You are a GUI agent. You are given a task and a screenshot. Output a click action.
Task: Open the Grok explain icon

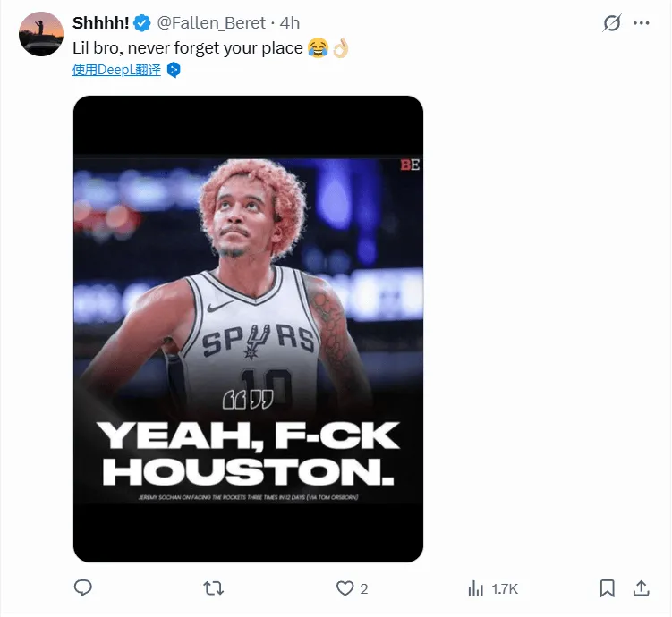(x=612, y=23)
